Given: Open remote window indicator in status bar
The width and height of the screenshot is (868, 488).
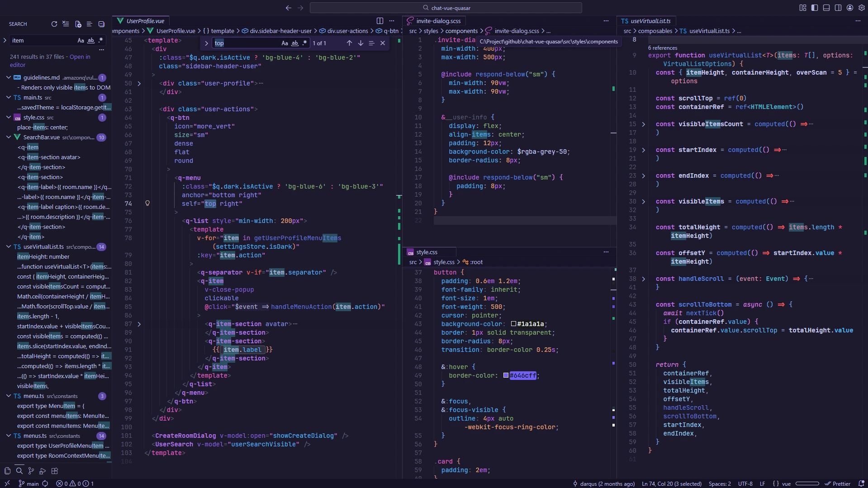Looking at the screenshot, I should pyautogui.click(x=7, y=483).
